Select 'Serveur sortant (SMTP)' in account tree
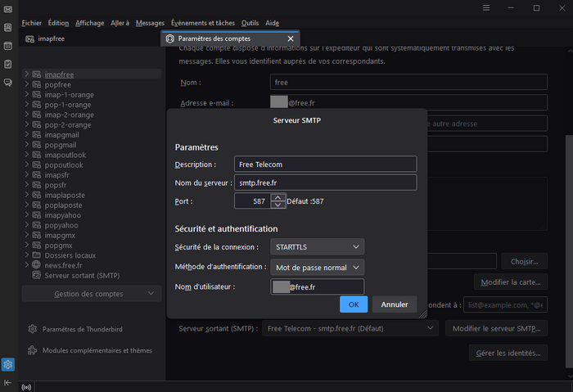Viewport: 573px width, 392px height. point(82,276)
